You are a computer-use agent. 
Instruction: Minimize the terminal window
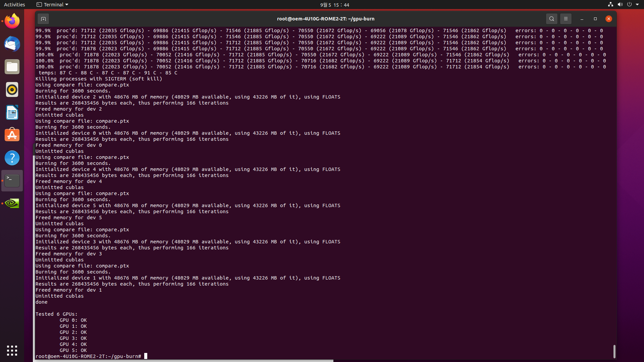pyautogui.click(x=582, y=19)
